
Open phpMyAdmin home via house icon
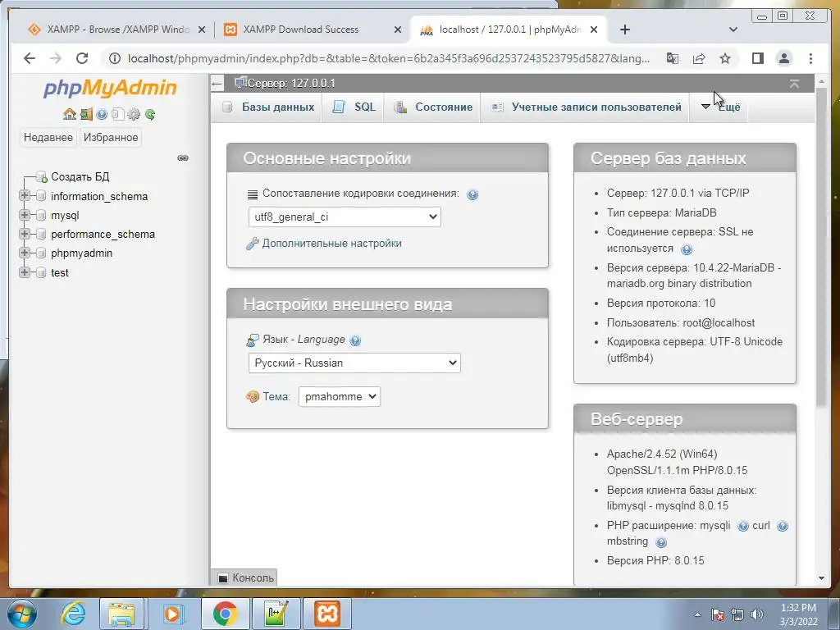tap(69, 114)
